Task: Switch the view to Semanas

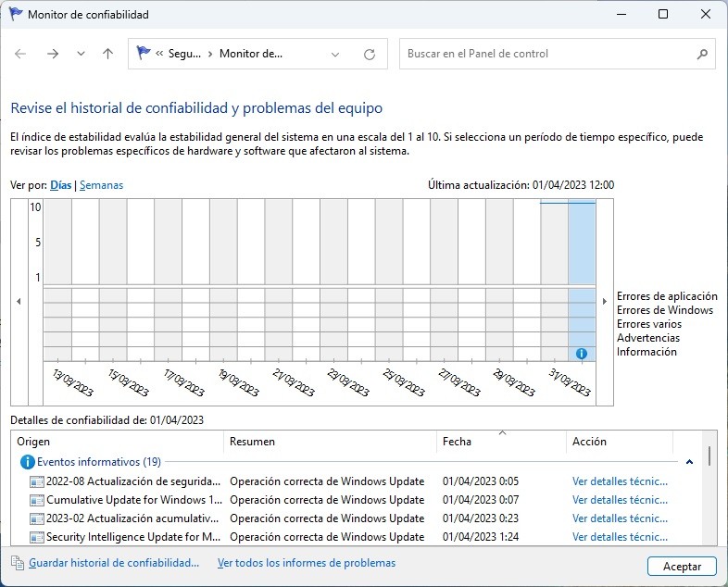Action: tap(101, 185)
